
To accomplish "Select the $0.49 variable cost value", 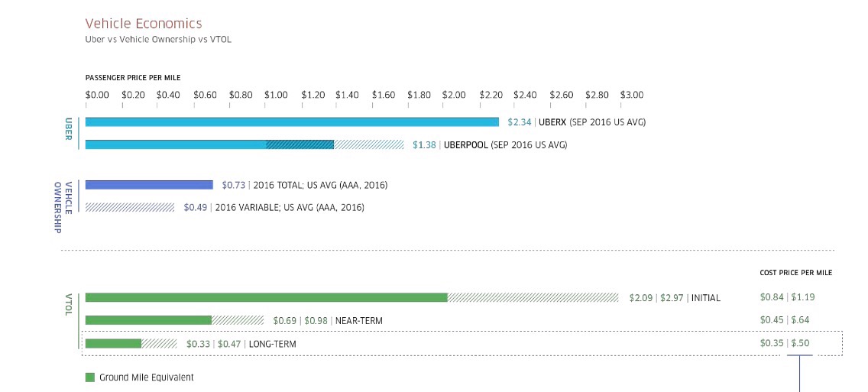I will [x=196, y=207].
